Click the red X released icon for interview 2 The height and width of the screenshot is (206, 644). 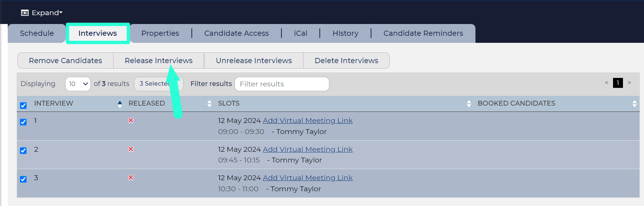point(131,149)
